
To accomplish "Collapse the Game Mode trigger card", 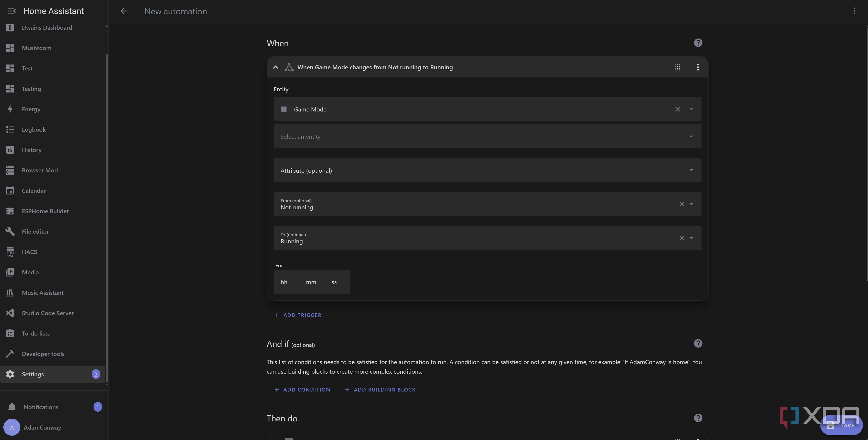I will coord(275,67).
